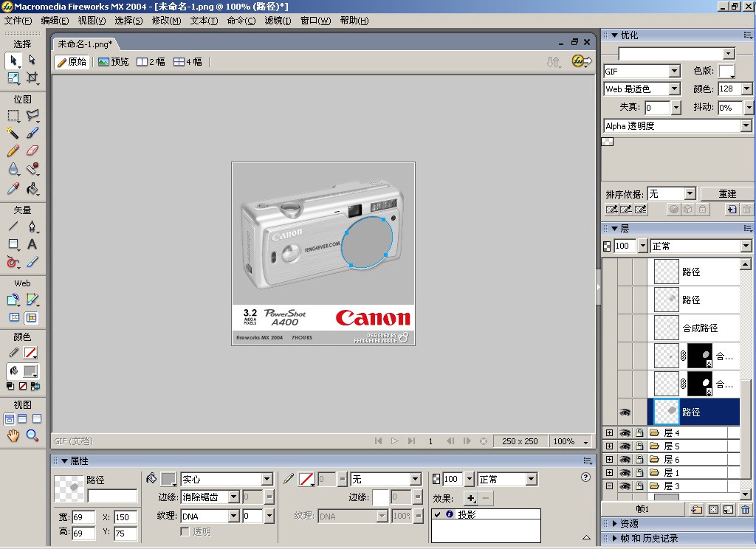Open the 实心 fill type dropdown

(x=267, y=479)
